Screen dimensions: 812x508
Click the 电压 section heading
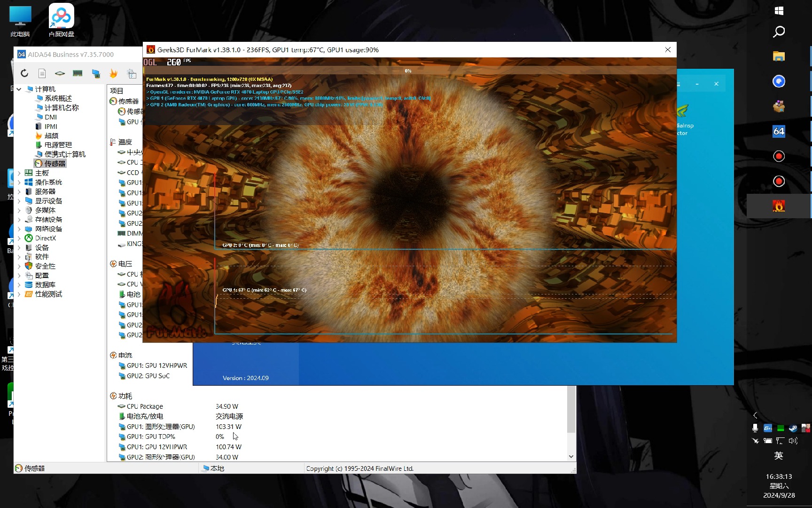point(125,264)
